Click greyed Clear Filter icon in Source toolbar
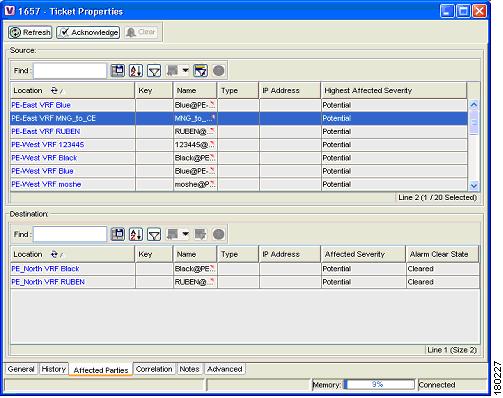The image size is (503, 398). 172,71
